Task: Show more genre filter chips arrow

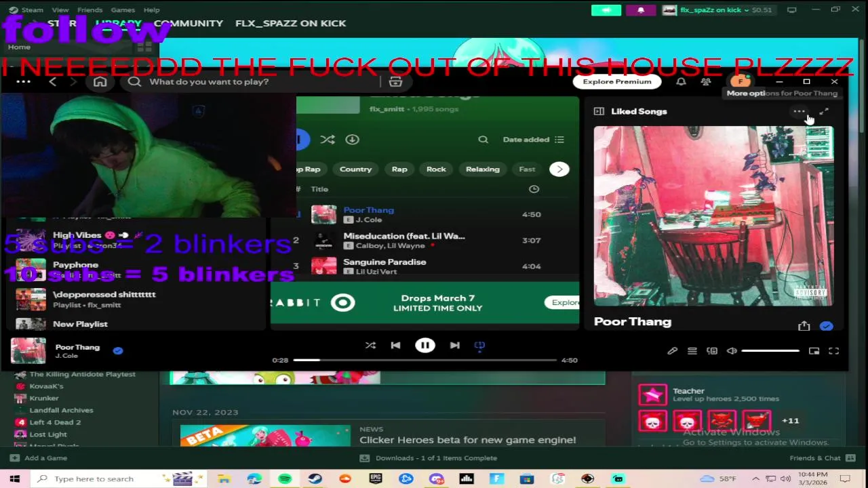Action: click(559, 169)
